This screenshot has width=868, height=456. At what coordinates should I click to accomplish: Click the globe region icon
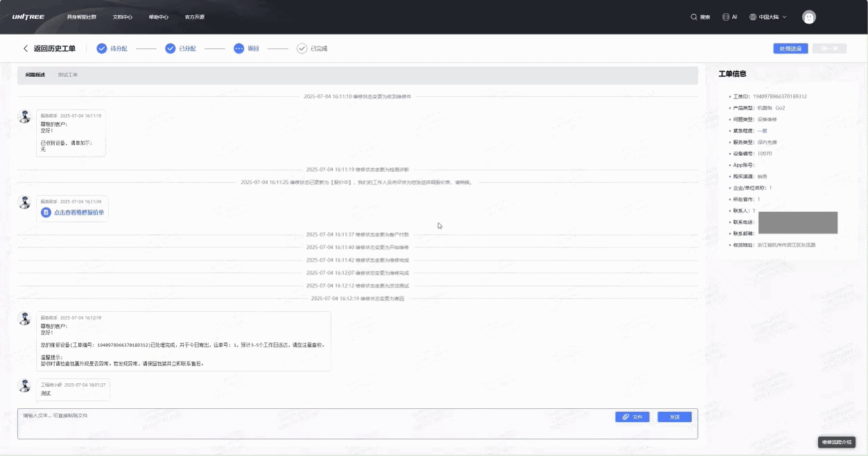753,17
